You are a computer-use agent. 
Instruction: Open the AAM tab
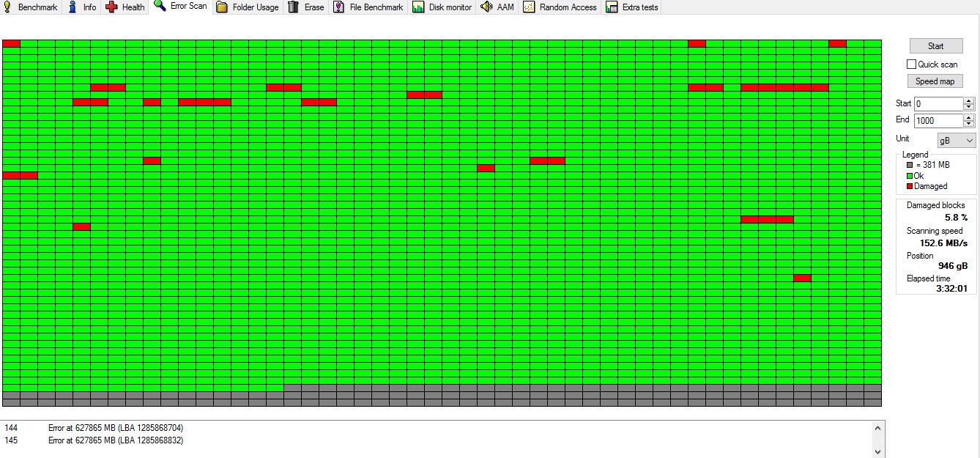(497, 7)
